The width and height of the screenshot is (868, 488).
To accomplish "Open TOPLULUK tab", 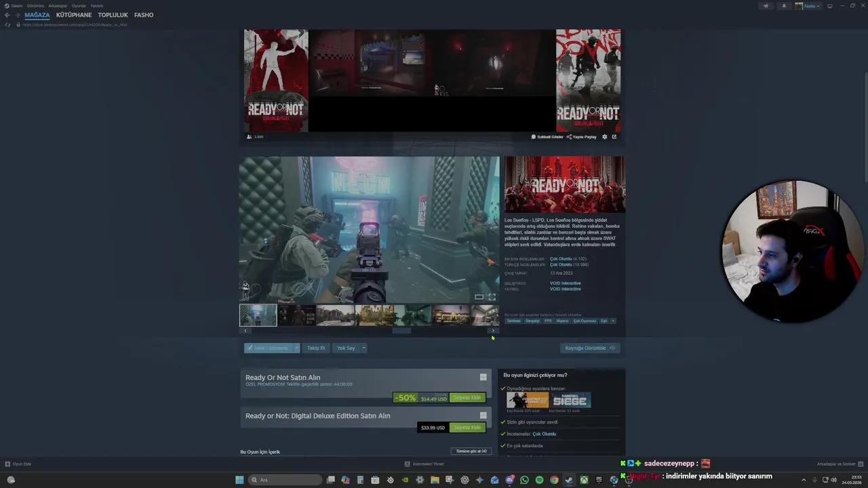I will 113,15.
